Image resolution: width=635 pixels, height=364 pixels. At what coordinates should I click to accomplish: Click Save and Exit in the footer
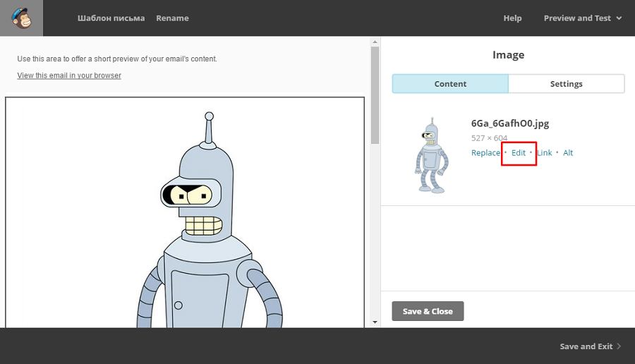[586, 346]
